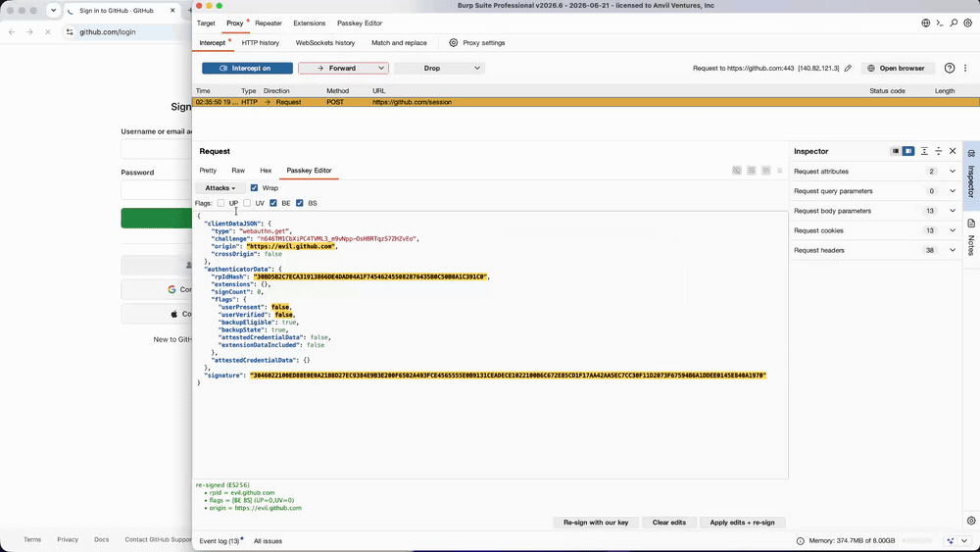Select the Inspector side tab
Image resolution: width=980 pixels, height=552 pixels.
971,176
